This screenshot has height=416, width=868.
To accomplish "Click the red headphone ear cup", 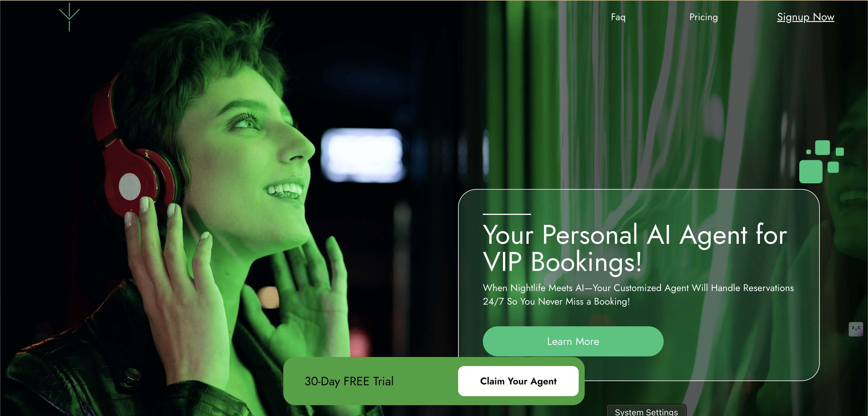I will point(135,182).
